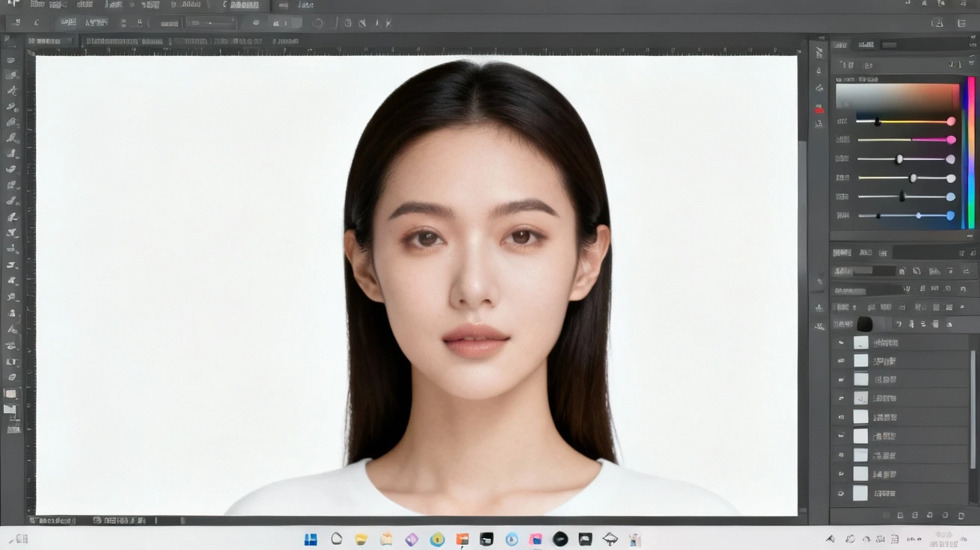
Task: Pick the Eyedropper tool
Action: pos(12,137)
